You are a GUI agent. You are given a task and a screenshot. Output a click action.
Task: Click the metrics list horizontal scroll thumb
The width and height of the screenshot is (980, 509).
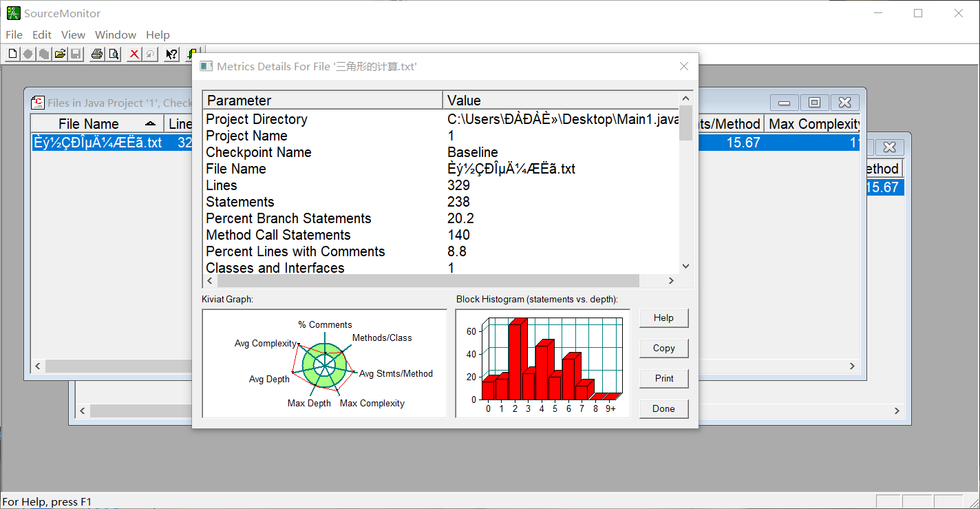tap(427, 280)
